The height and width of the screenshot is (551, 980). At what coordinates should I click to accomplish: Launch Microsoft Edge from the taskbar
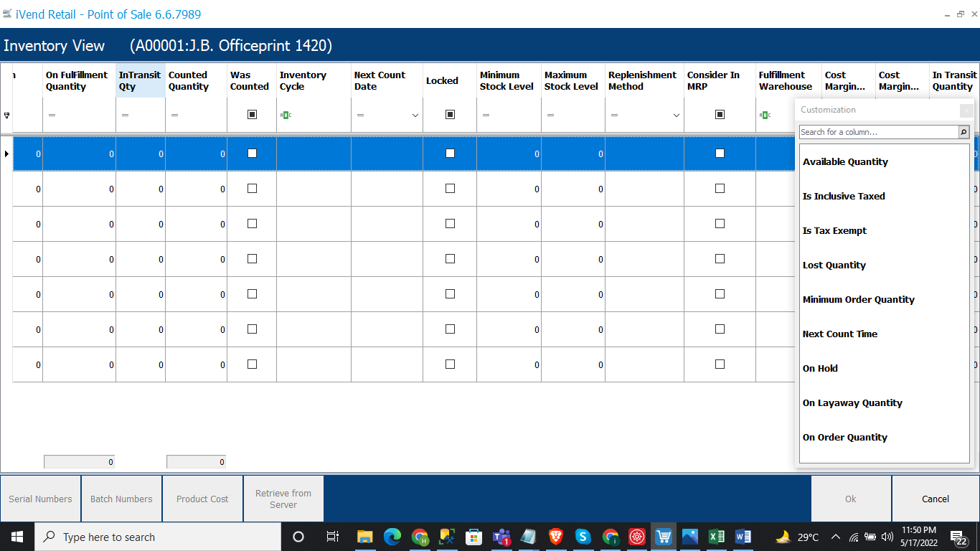[392, 537]
